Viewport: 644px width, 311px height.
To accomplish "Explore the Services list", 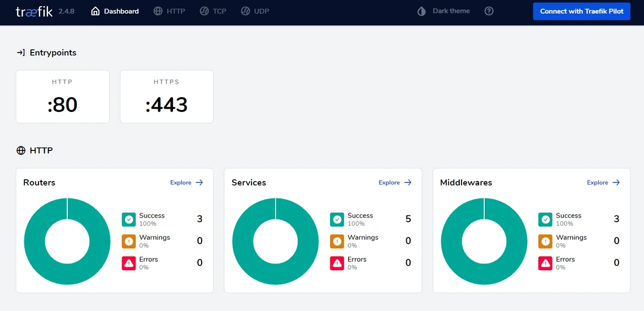I will coord(395,183).
